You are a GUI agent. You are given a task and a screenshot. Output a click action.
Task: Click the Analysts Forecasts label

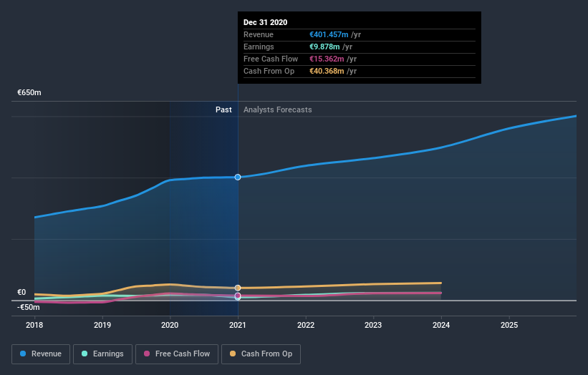[x=277, y=109]
